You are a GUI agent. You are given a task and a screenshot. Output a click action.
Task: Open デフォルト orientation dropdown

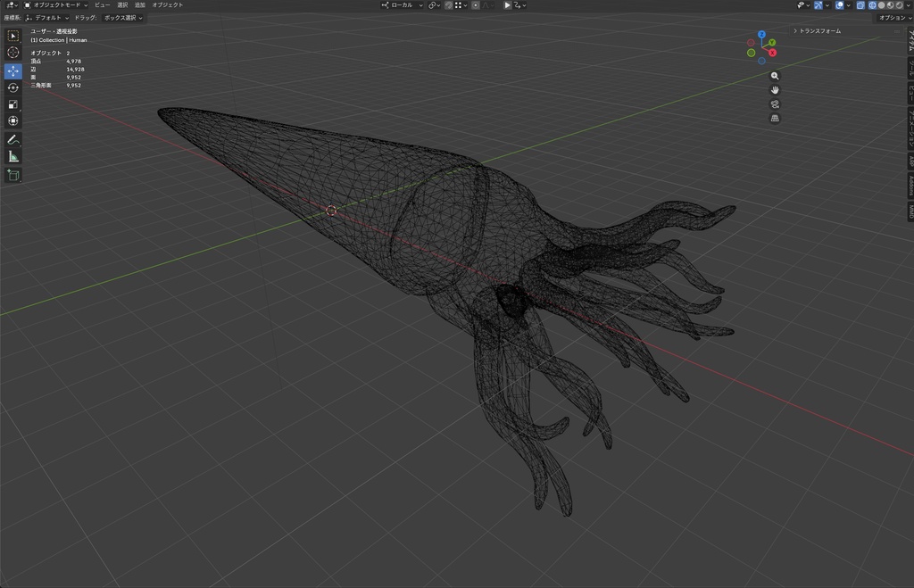pos(46,18)
